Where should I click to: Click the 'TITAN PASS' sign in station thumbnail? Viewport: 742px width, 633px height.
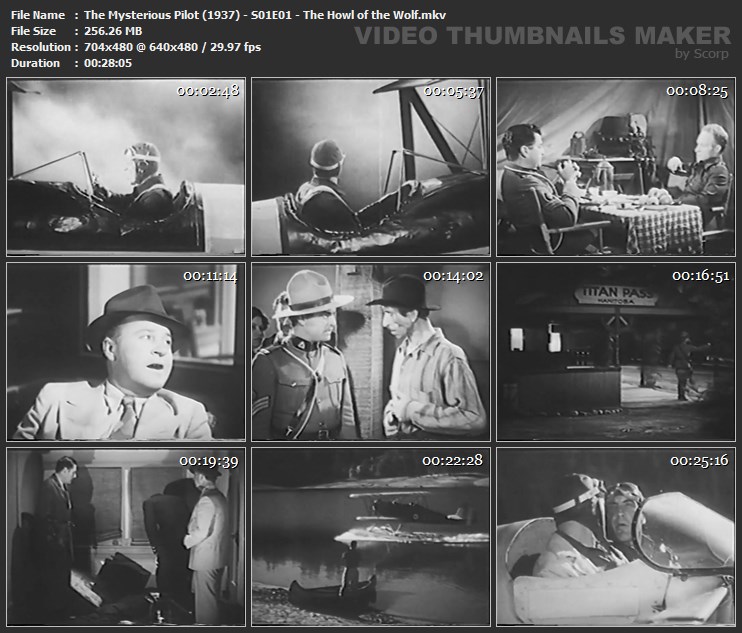point(615,295)
